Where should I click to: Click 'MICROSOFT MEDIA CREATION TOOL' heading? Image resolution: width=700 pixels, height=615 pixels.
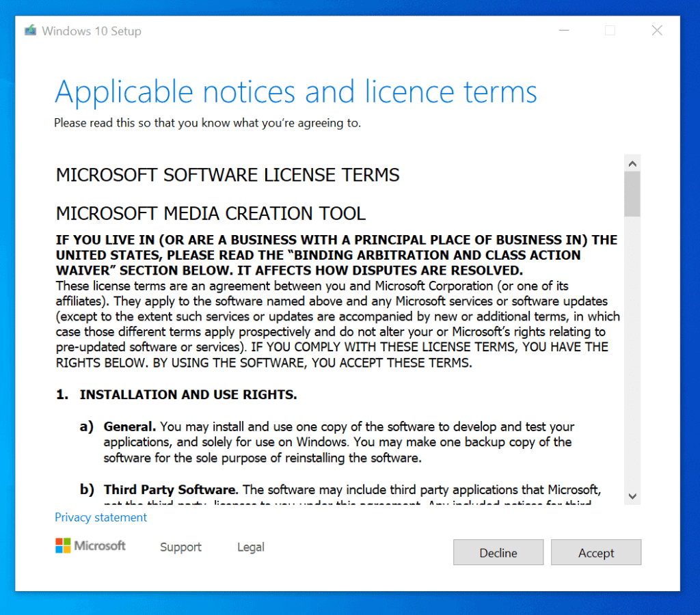[211, 213]
